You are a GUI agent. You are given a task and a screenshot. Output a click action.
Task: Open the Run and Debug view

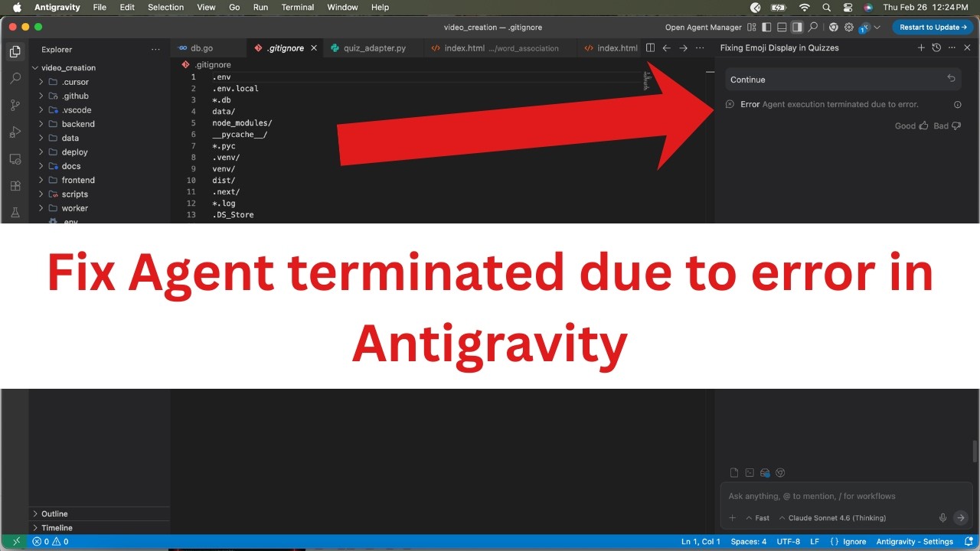pyautogui.click(x=15, y=132)
